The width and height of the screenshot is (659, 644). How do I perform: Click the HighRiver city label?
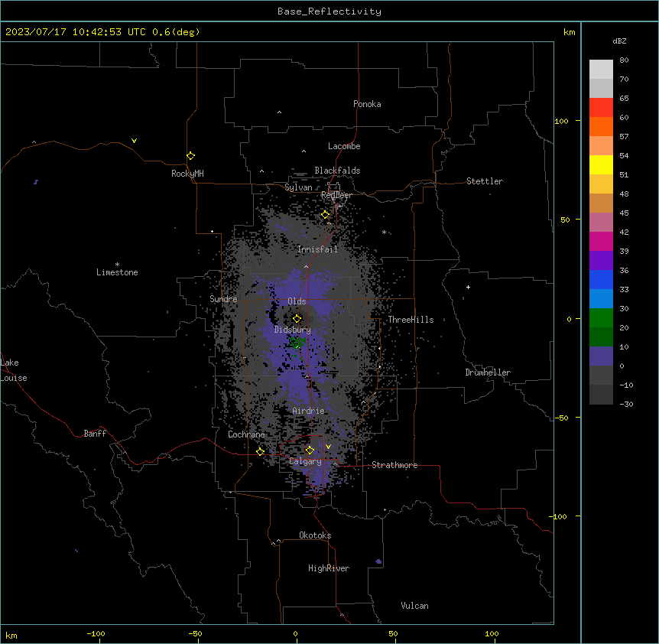pos(329,568)
